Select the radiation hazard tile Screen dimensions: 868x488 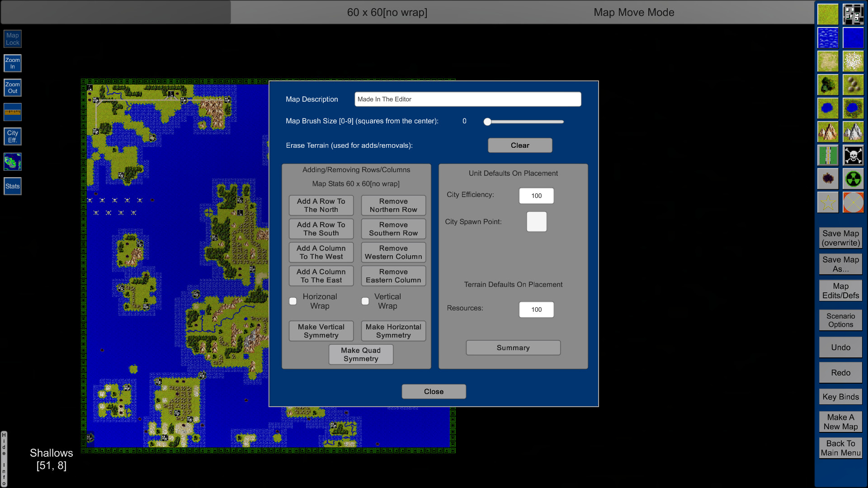point(853,178)
